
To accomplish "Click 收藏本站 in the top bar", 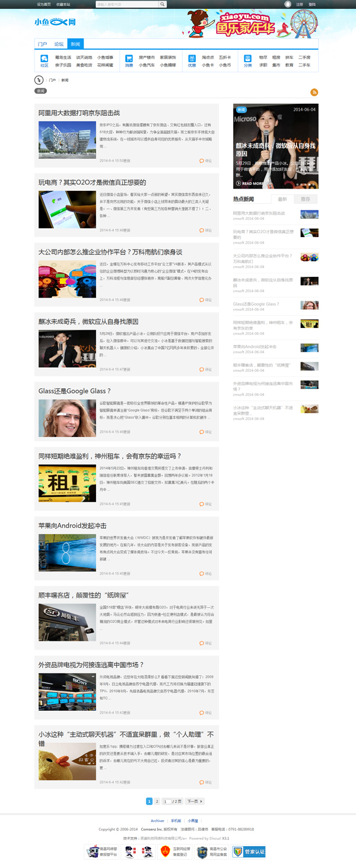I will point(63,4).
